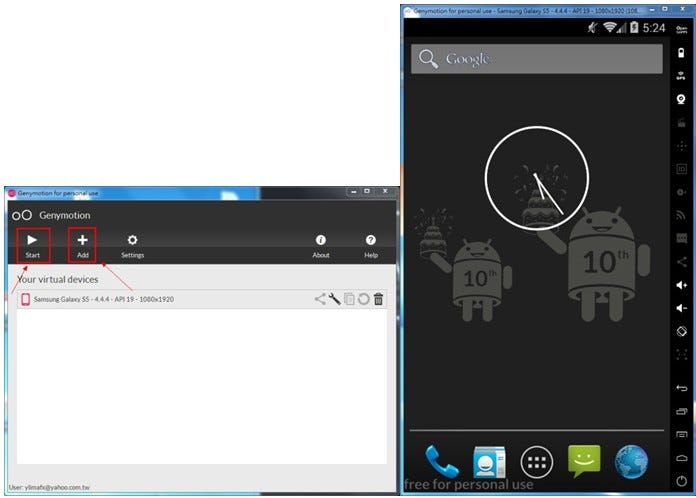The width and height of the screenshot is (696, 498).
Task: Show recent apps via sidebar button
Action: tap(681, 411)
